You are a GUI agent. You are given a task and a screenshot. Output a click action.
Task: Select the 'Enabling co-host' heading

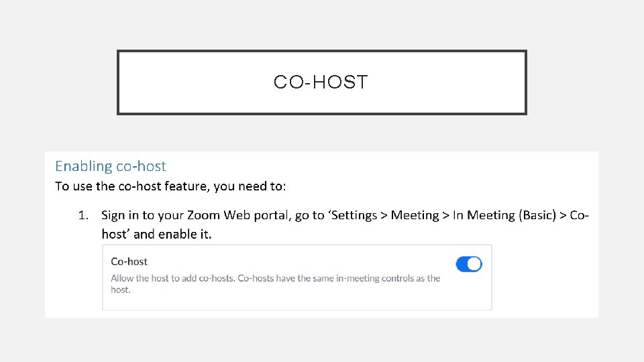point(110,166)
